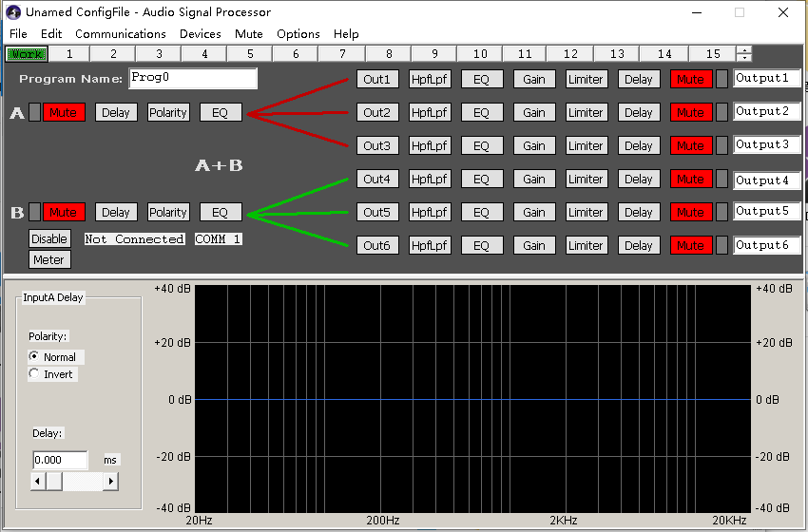Open the Help menu
The width and height of the screenshot is (808, 532).
pyautogui.click(x=346, y=34)
